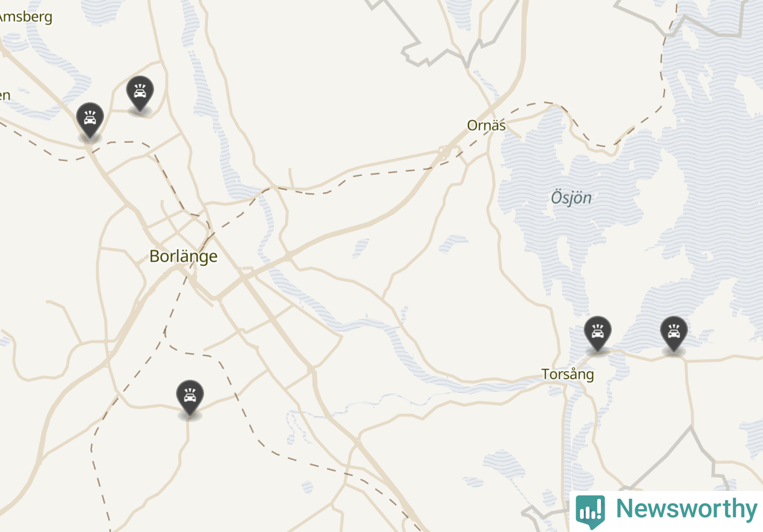Viewport: 763px width, 532px height.
Task: Click the small pond pair between Borlänge and Ösjön
Action: pos(452,244)
